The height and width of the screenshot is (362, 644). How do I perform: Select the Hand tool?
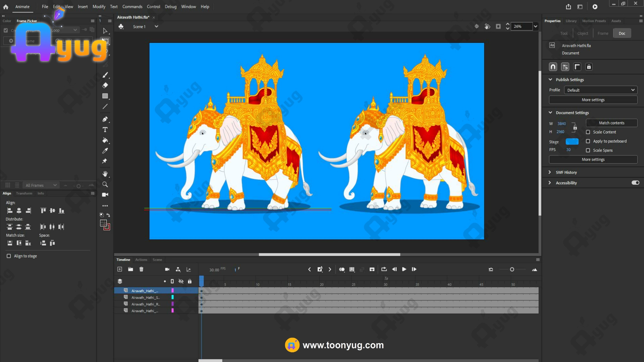point(105,174)
